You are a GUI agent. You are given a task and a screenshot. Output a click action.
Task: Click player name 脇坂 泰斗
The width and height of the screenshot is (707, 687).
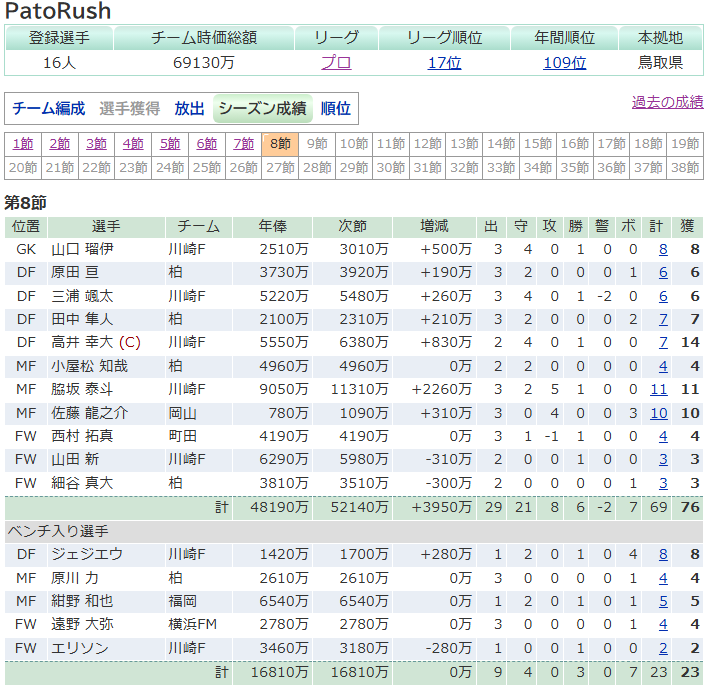(x=82, y=389)
